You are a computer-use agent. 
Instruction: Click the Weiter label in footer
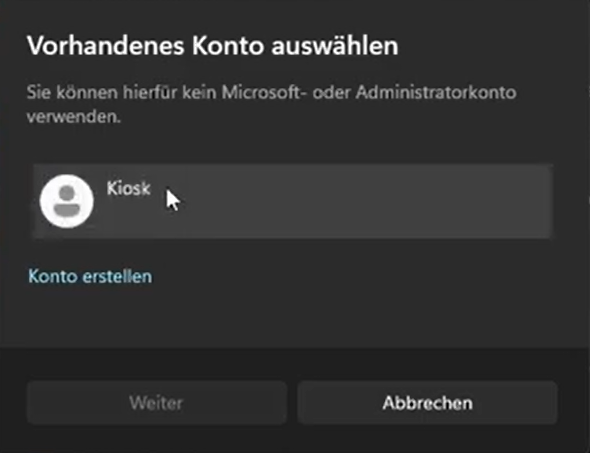click(x=156, y=403)
